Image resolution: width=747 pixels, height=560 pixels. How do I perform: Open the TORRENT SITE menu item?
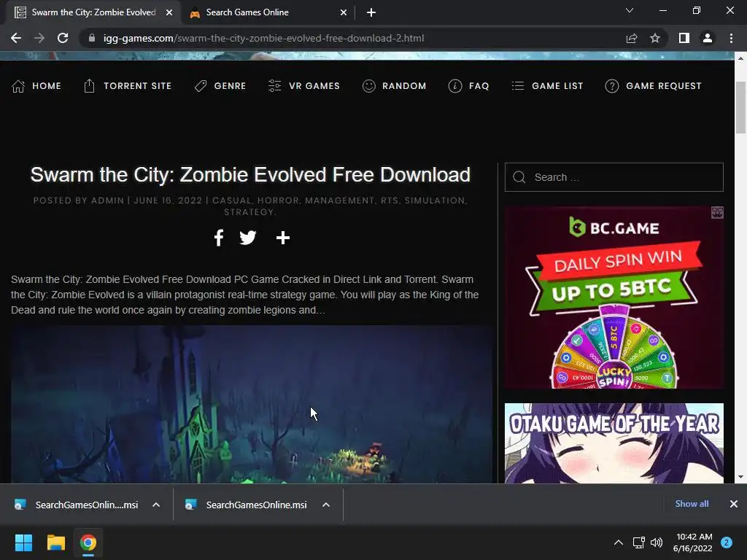coord(138,86)
